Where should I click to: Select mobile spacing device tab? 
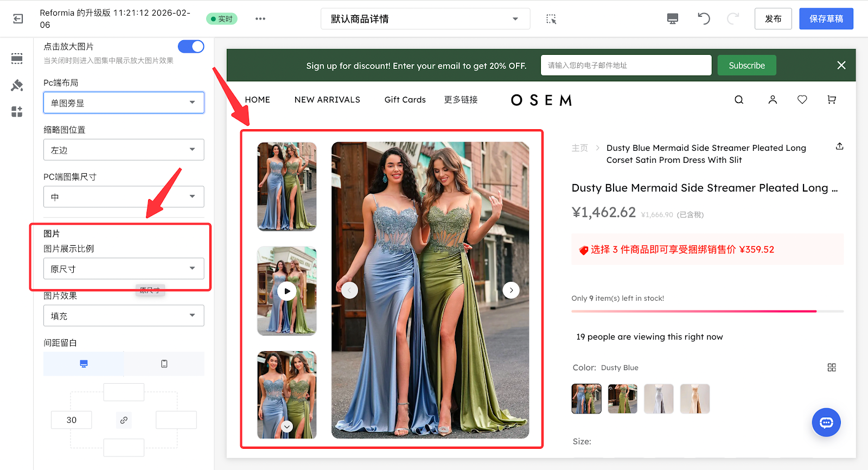[164, 364]
